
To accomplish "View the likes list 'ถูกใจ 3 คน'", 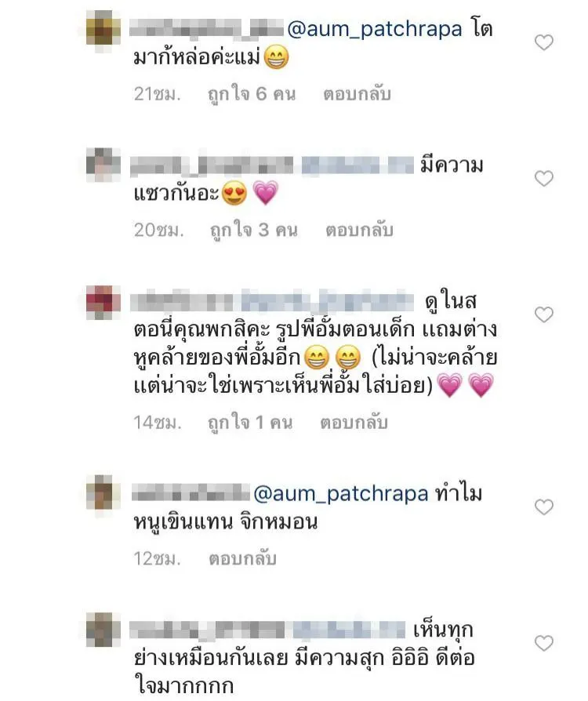I will (253, 231).
